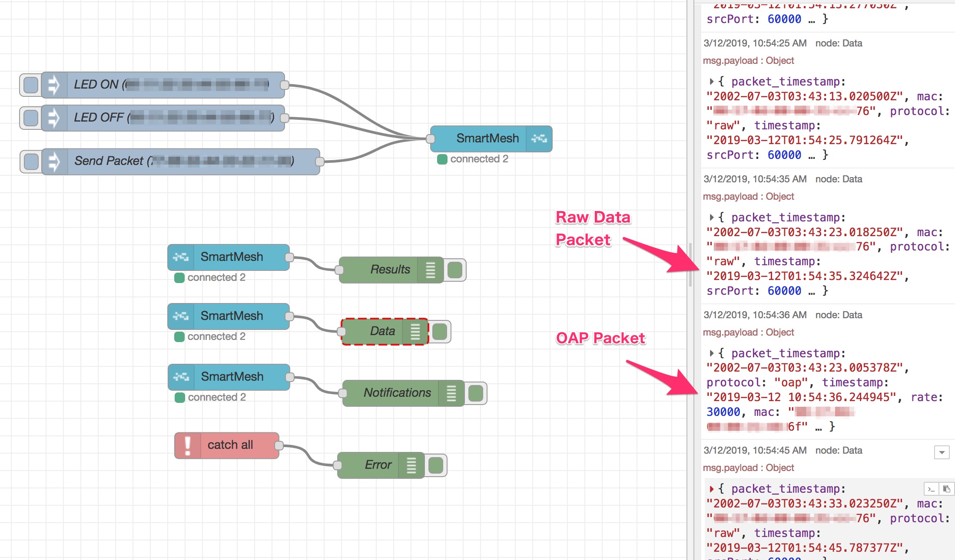955x560 pixels.
Task: Expand the 10:54:25 AM payload object
Action: (711, 82)
